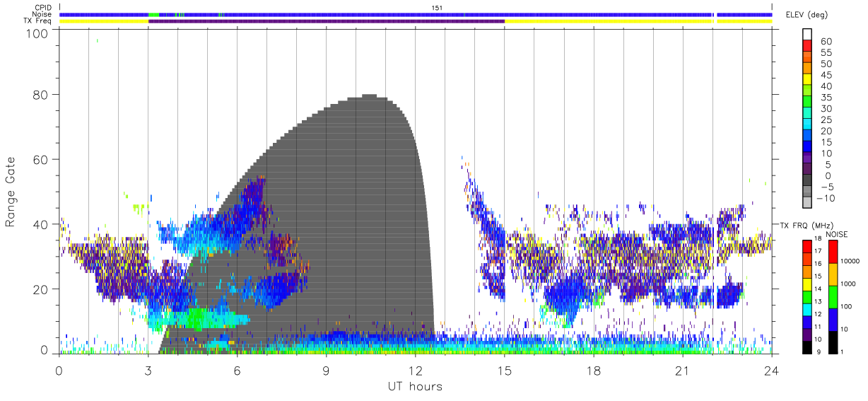Image resolution: width=868 pixels, height=401 pixels.
Task: Click the red 55–60 degree ELEV color segment
Action: coord(807,47)
